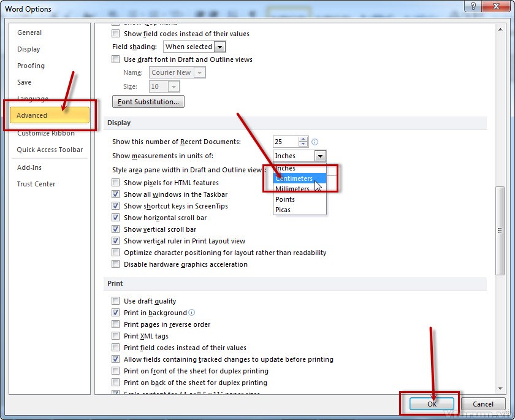Uncheck Show horizontal scroll bar
Image resolution: width=515 pixels, height=420 pixels.
[116, 218]
